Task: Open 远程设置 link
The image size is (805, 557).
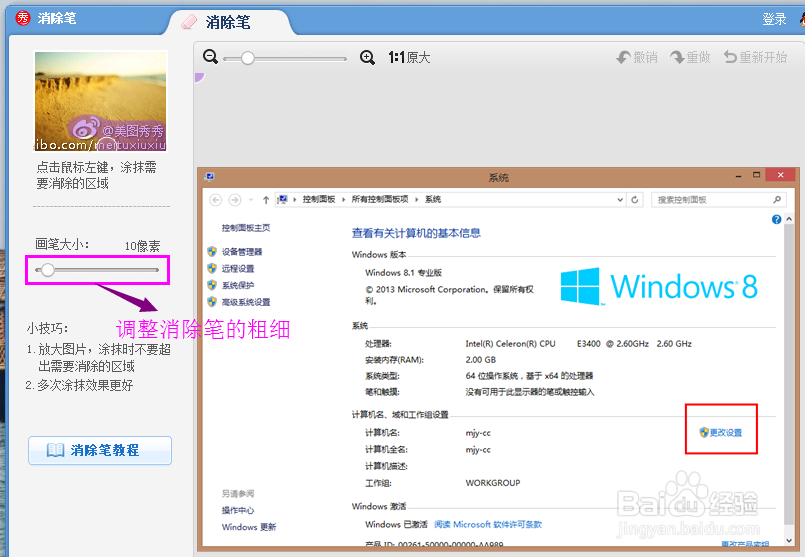Action: (x=238, y=268)
